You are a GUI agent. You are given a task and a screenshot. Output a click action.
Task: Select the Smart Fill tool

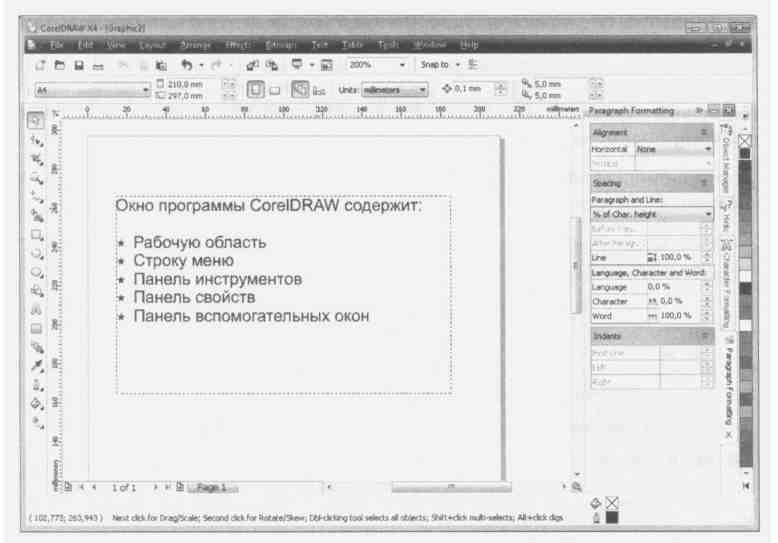[x=36, y=216]
